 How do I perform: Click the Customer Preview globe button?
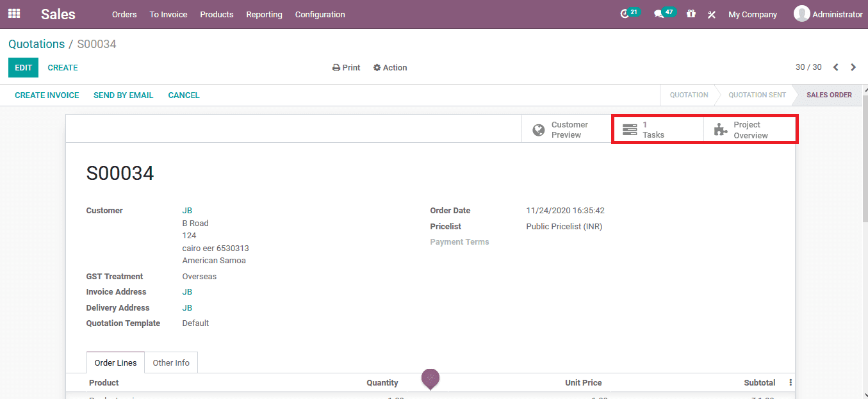coord(567,129)
